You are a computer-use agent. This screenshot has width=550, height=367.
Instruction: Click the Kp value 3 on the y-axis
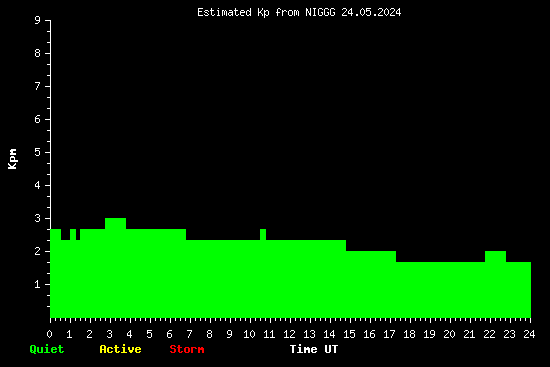38,218
